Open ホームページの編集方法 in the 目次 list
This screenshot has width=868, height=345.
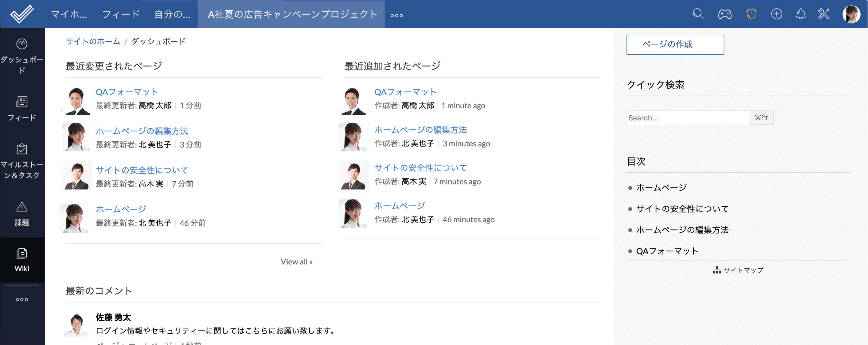tap(682, 230)
